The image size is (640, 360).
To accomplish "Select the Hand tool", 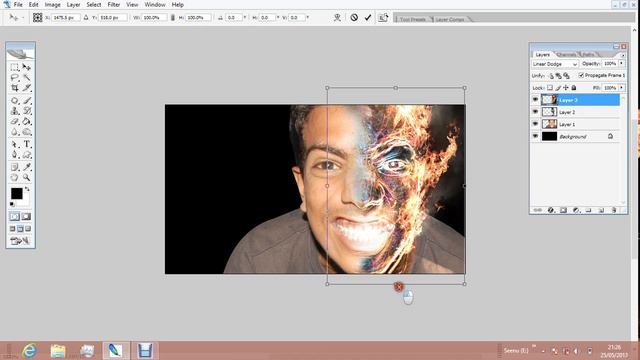I will (15, 178).
